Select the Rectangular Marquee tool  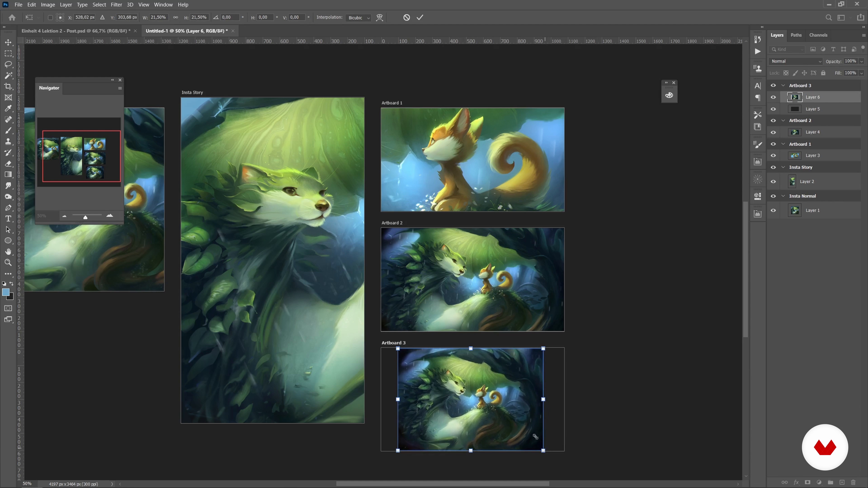[8, 54]
